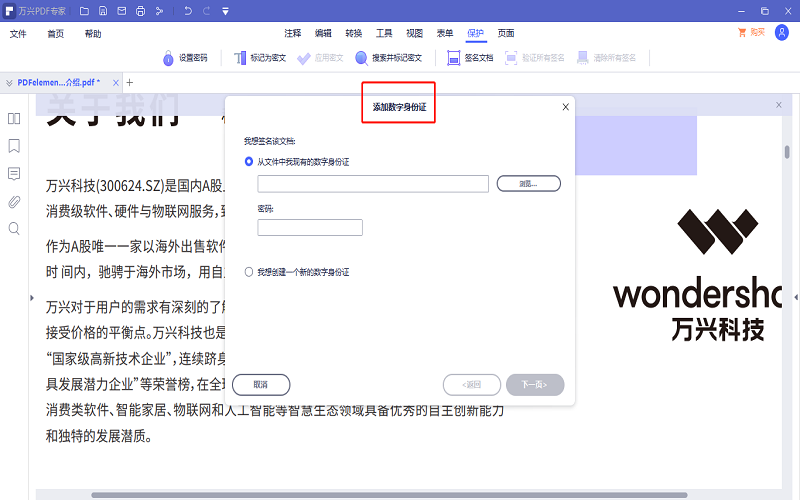Click the 浏览... button
800x500 pixels.
(x=528, y=184)
